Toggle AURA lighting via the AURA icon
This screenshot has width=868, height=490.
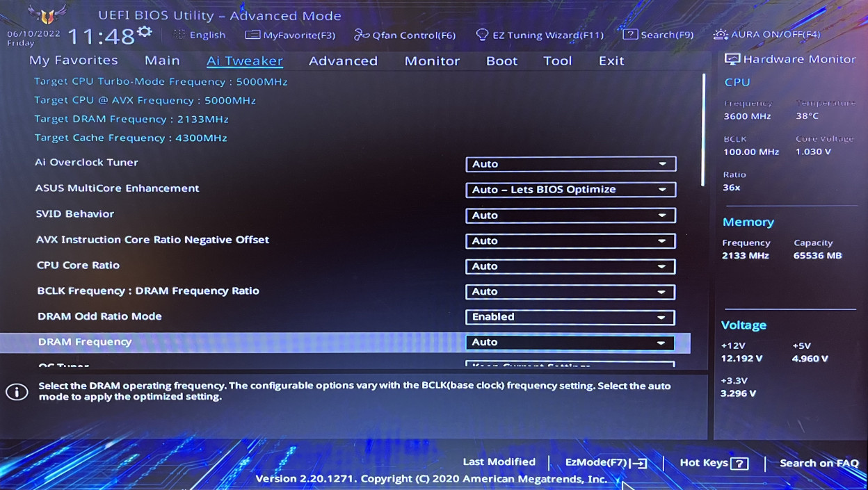coord(721,35)
